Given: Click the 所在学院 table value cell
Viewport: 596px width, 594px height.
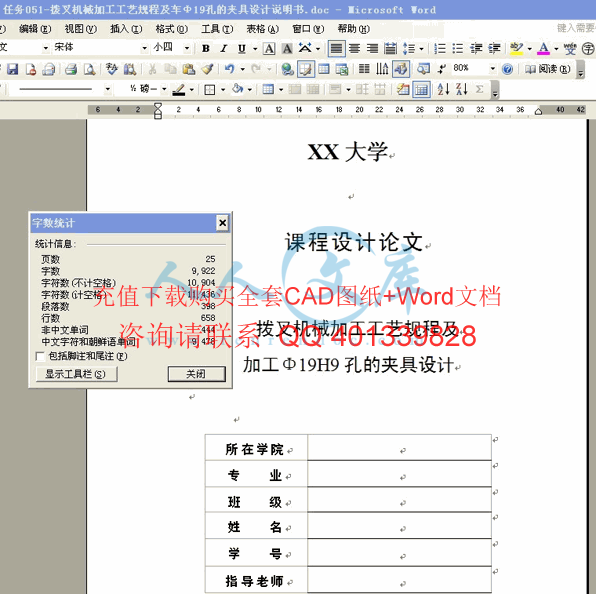Looking at the screenshot, I should tap(399, 447).
